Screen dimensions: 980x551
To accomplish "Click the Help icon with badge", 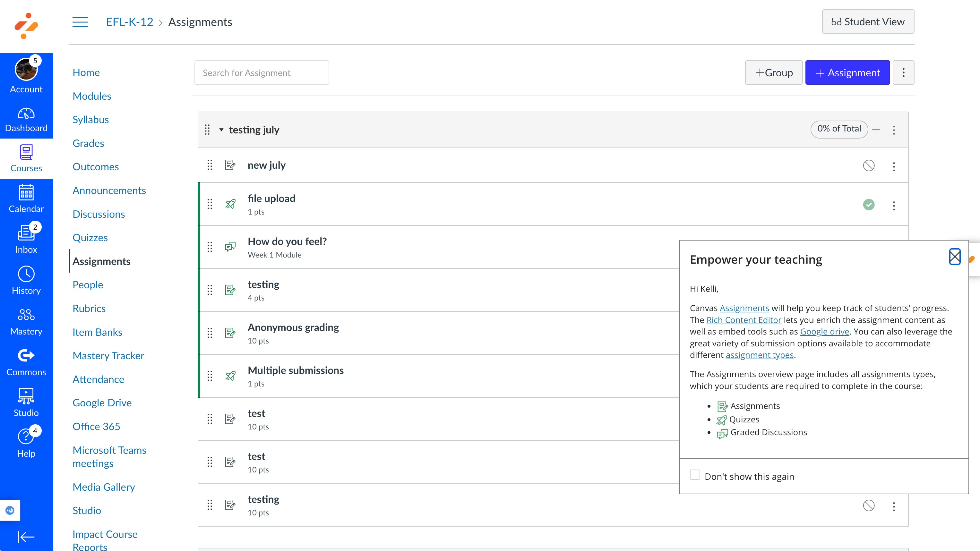I will coord(26,443).
